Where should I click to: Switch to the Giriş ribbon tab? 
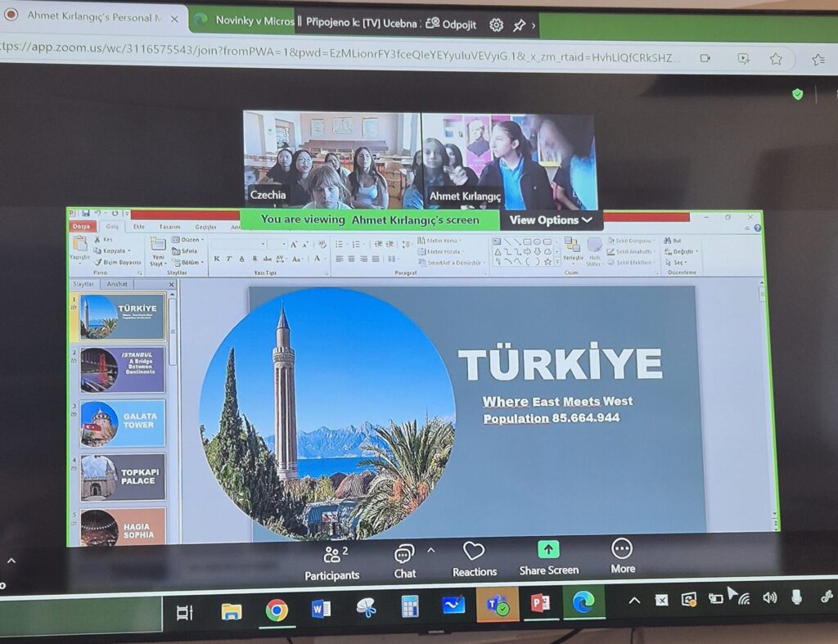111,227
